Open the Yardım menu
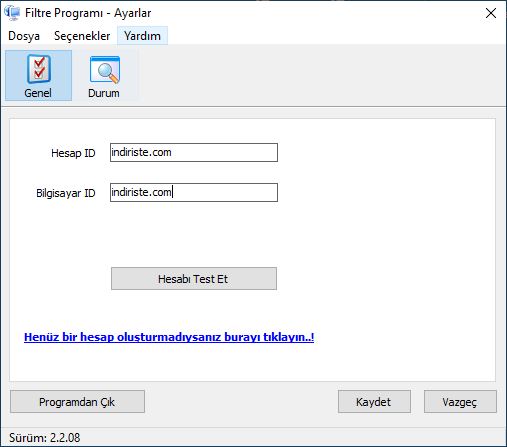 (x=142, y=36)
